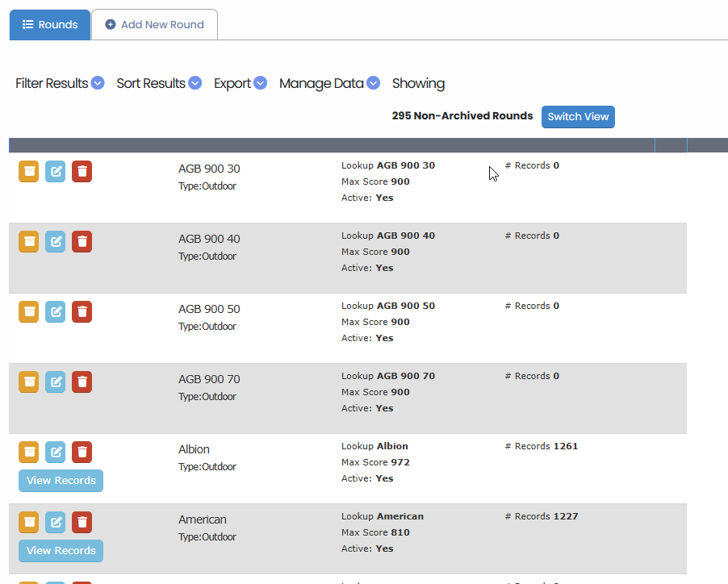This screenshot has width=728, height=584.
Task: Delete the AGB 900 30 round
Action: click(82, 172)
